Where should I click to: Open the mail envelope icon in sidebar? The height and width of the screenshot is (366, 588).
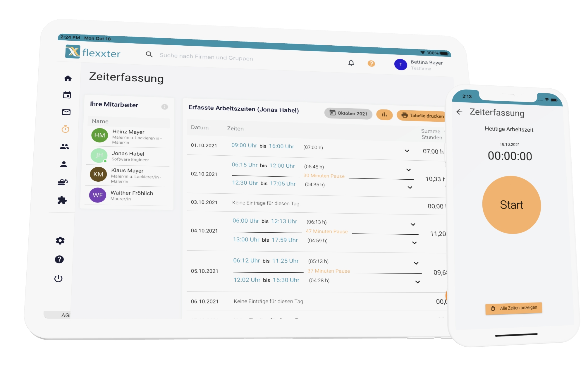click(66, 112)
